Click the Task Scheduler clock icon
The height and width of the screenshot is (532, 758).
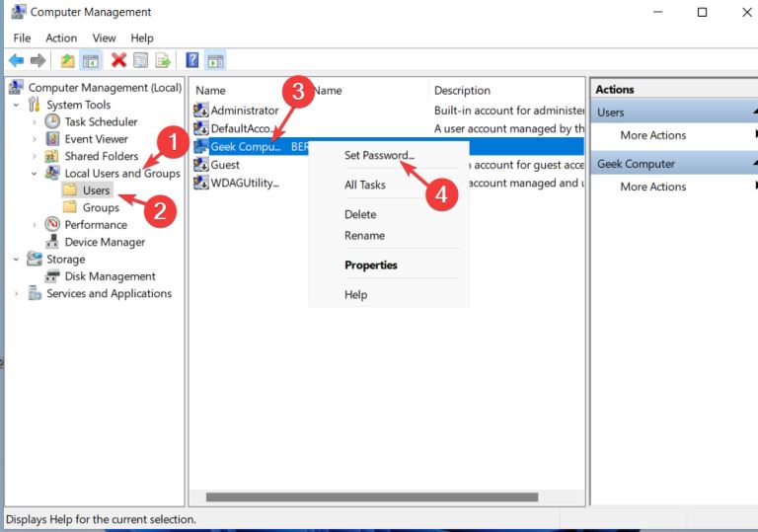point(52,121)
